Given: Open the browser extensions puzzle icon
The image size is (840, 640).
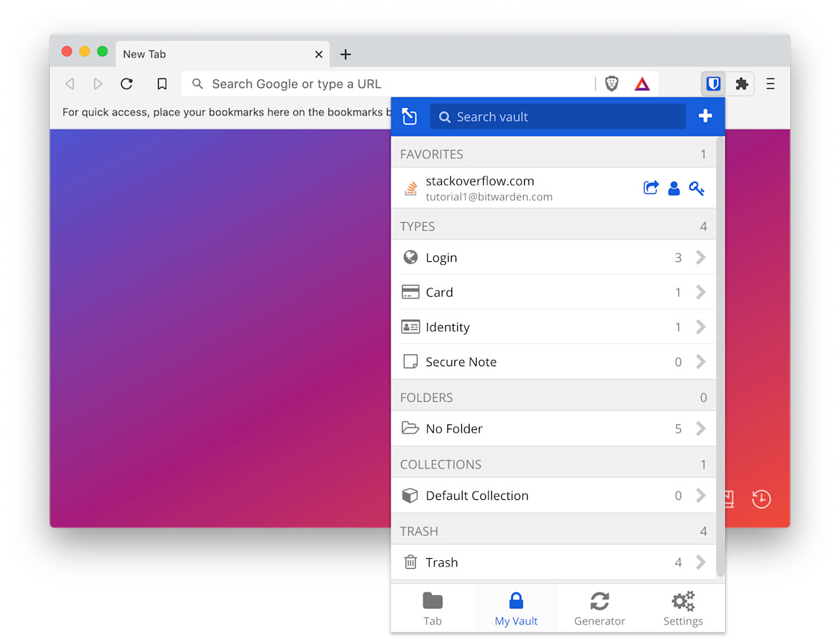Looking at the screenshot, I should click(741, 84).
